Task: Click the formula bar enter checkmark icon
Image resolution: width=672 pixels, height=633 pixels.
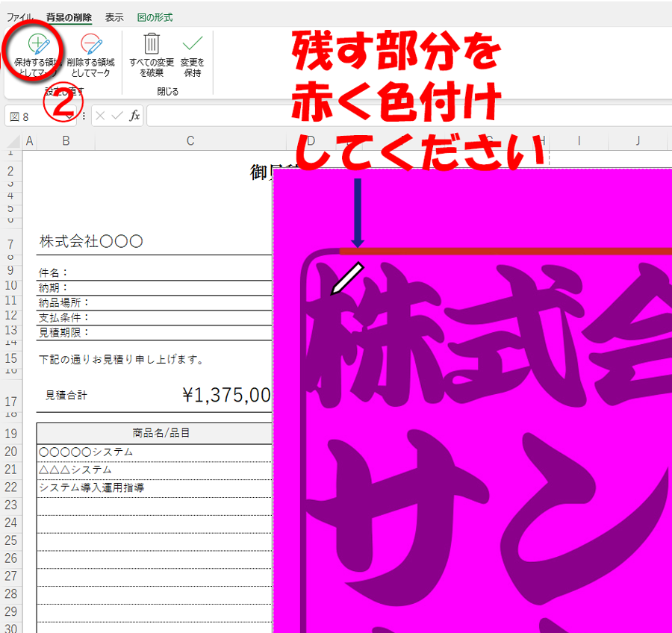Action: point(117,116)
